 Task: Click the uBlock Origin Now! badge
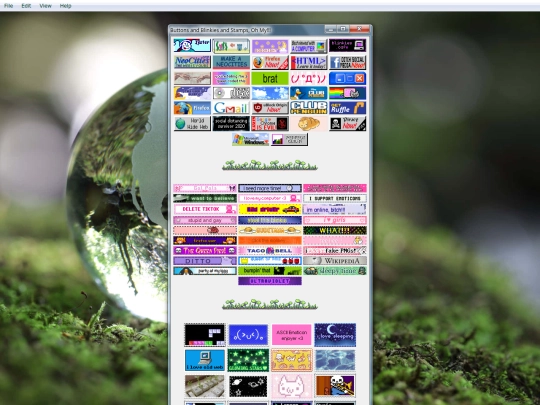click(270, 108)
